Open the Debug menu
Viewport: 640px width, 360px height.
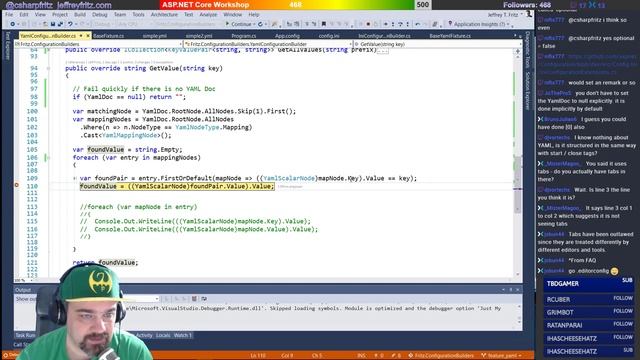pyautogui.click(x=100, y=15)
